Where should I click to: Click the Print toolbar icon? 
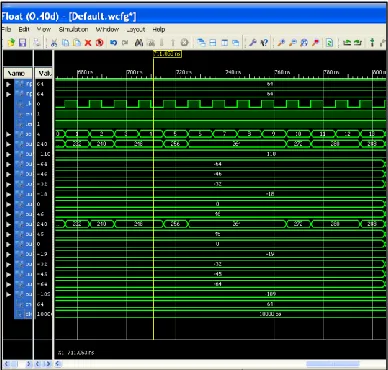37,43
